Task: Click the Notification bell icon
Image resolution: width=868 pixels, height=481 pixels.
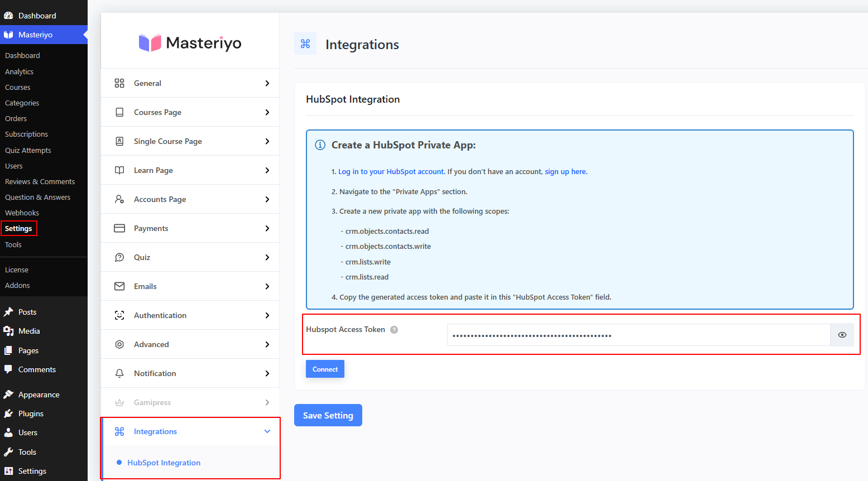Action: pos(119,373)
